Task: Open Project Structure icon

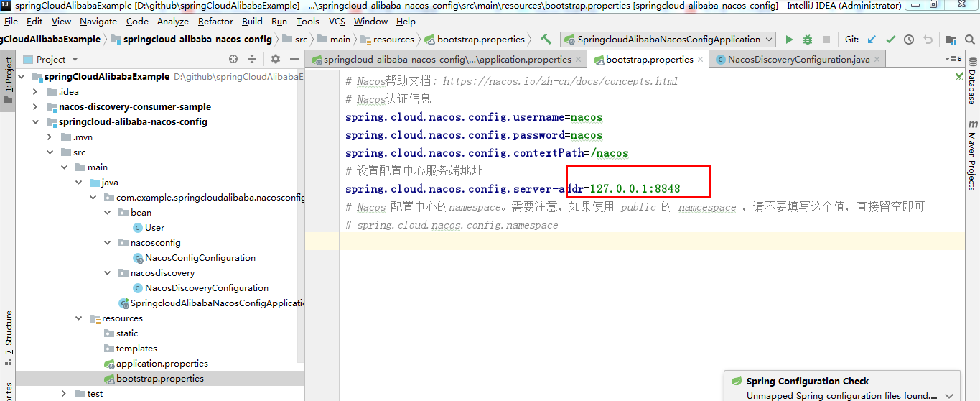Action: click(951, 40)
